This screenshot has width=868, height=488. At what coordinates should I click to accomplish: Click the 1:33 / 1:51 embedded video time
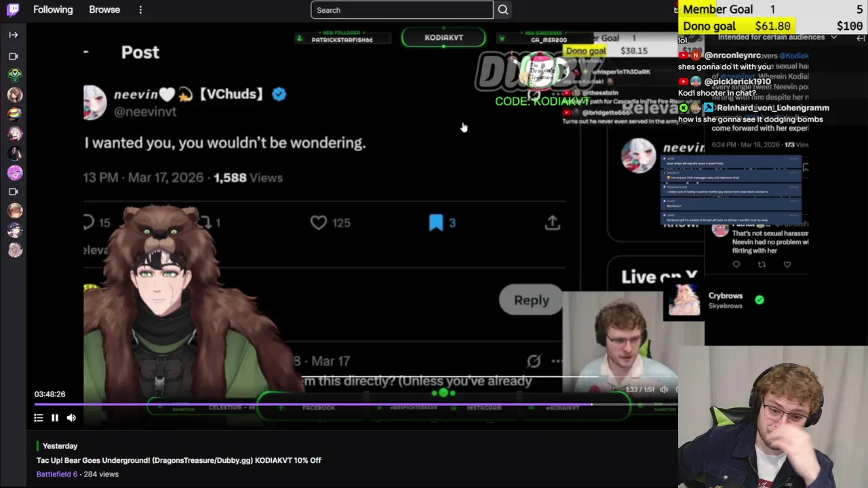point(639,390)
